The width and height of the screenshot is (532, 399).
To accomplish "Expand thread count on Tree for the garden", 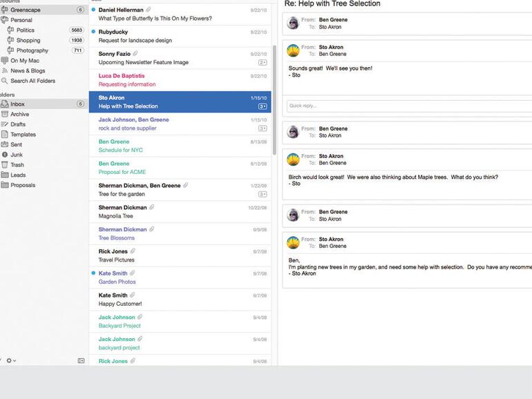I will 263,194.
